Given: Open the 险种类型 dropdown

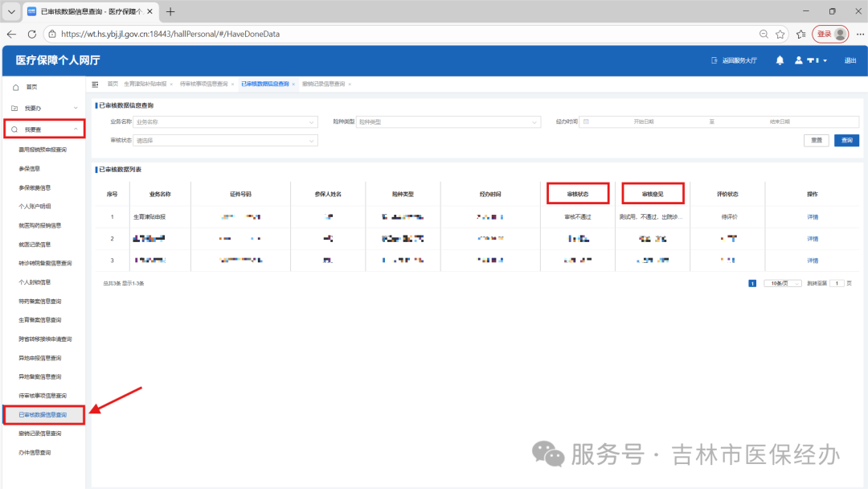Looking at the screenshot, I should (x=448, y=122).
